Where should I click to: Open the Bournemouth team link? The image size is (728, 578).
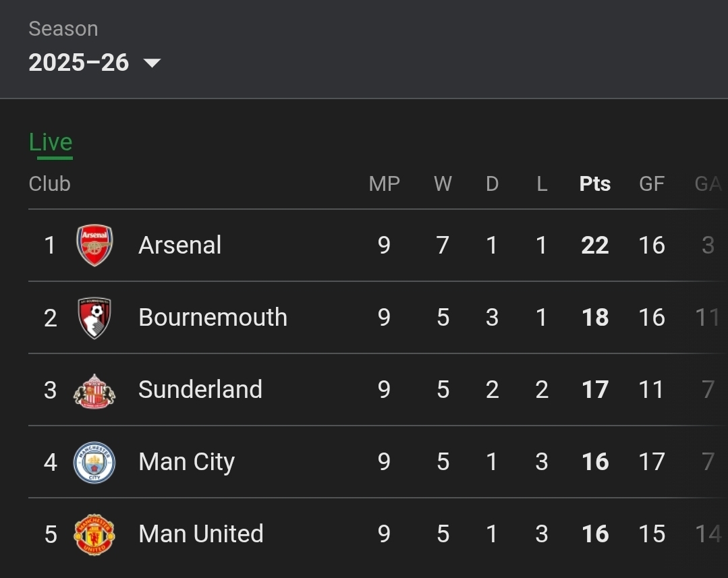point(213,318)
